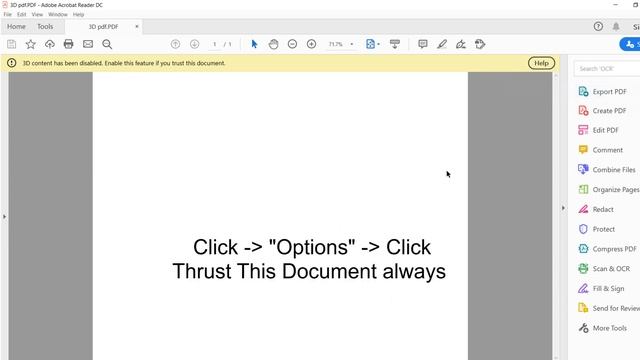Open the File menu
Screen dimensions: 640x360
click(8, 14)
